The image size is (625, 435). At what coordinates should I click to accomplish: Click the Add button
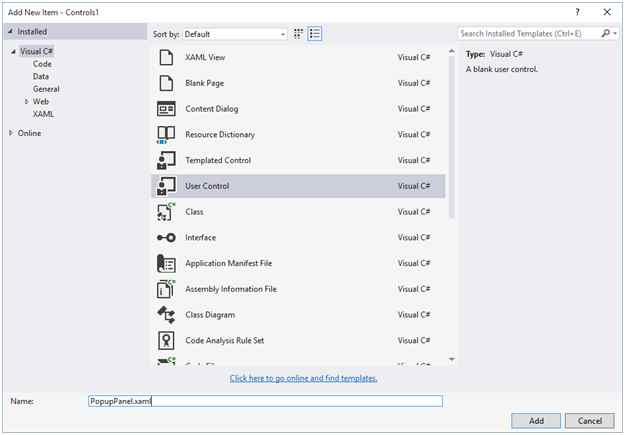pos(536,421)
